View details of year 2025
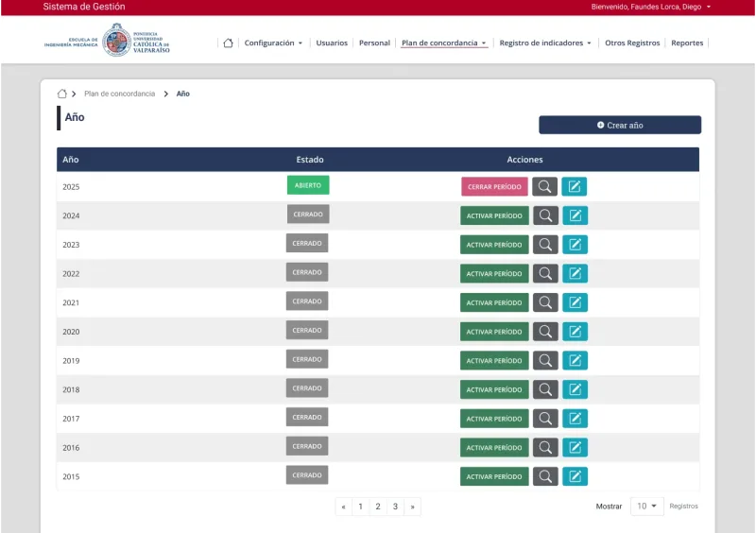756x533 pixels. tap(545, 187)
